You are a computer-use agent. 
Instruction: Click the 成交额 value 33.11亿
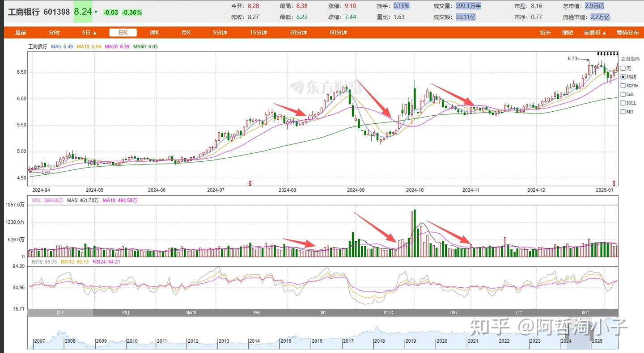pos(466,17)
